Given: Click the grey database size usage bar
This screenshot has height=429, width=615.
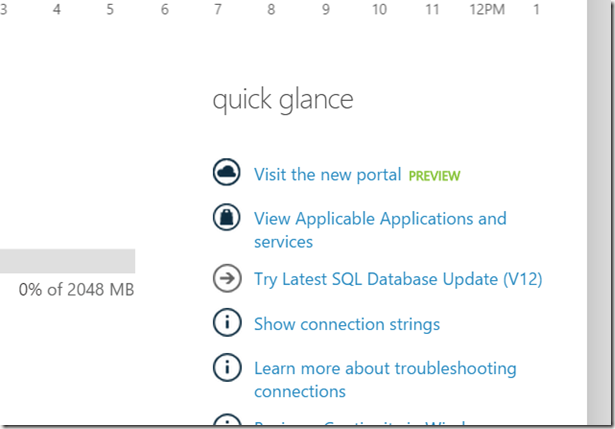Looking at the screenshot, I should 67,261.
